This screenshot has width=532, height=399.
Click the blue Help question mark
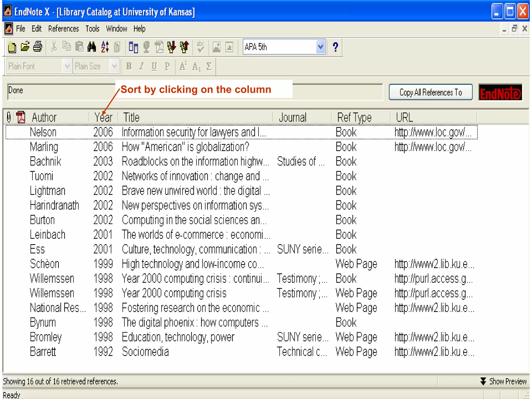click(x=335, y=47)
